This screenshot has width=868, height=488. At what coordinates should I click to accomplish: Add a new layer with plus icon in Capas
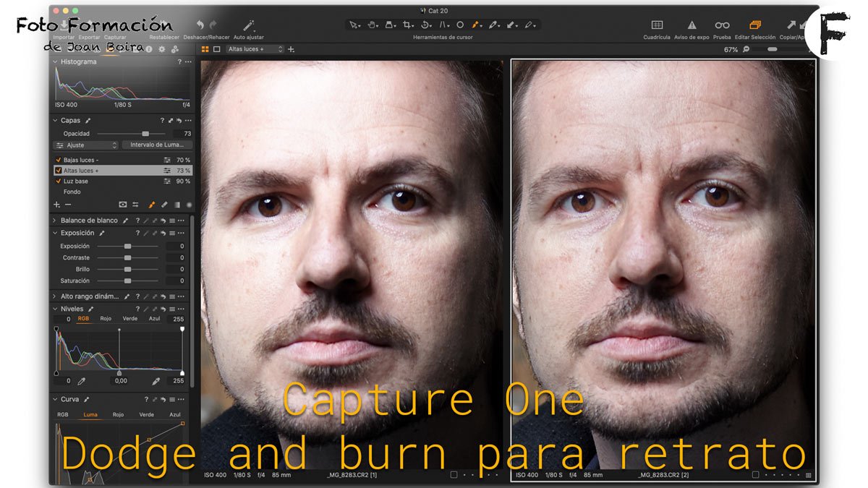point(56,205)
